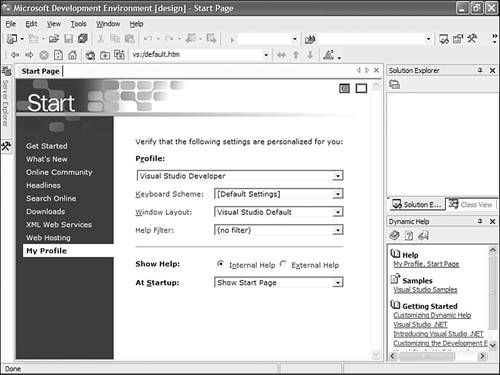Click the Open File folder icon
This screenshot has width=500, height=375.
click(54, 39)
